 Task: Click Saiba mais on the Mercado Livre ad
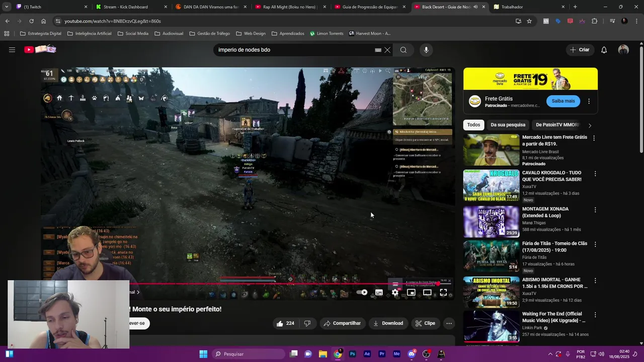[x=563, y=101]
